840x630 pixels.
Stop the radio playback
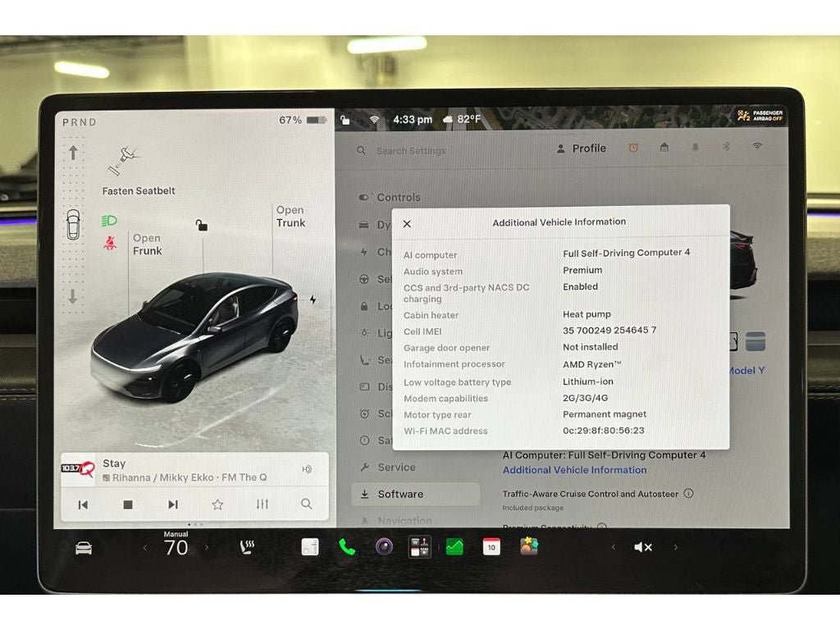128,504
